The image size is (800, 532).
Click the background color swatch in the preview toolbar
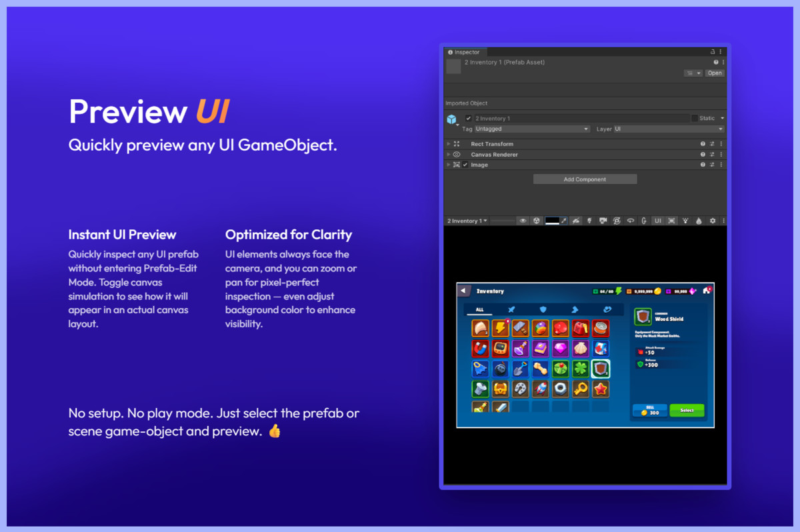[553, 221]
